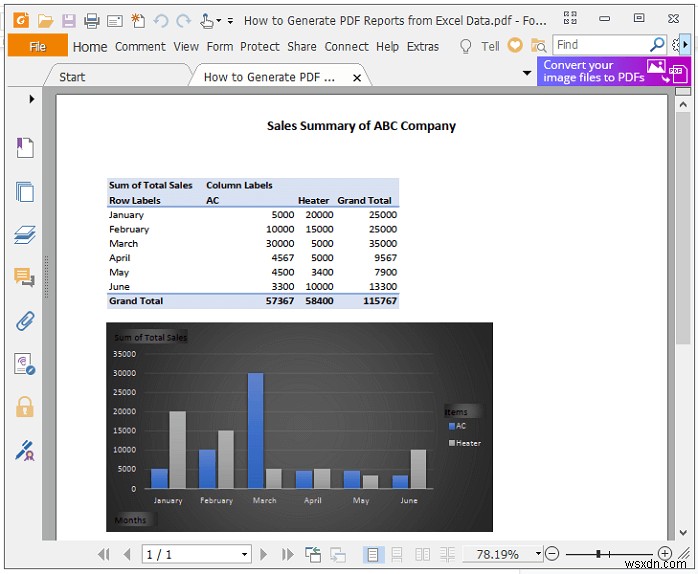The height and width of the screenshot is (574, 698).
Task: Undo the last action
Action: point(161,20)
